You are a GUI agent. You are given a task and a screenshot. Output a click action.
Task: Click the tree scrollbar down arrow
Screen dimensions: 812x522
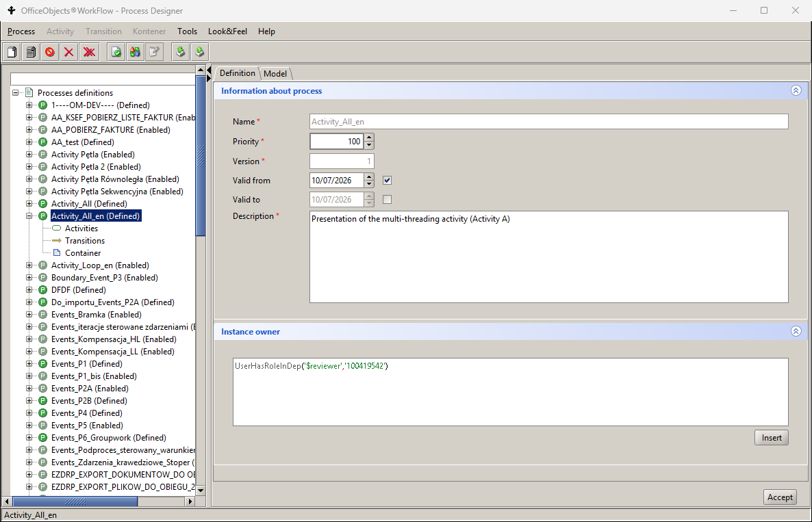(201, 490)
